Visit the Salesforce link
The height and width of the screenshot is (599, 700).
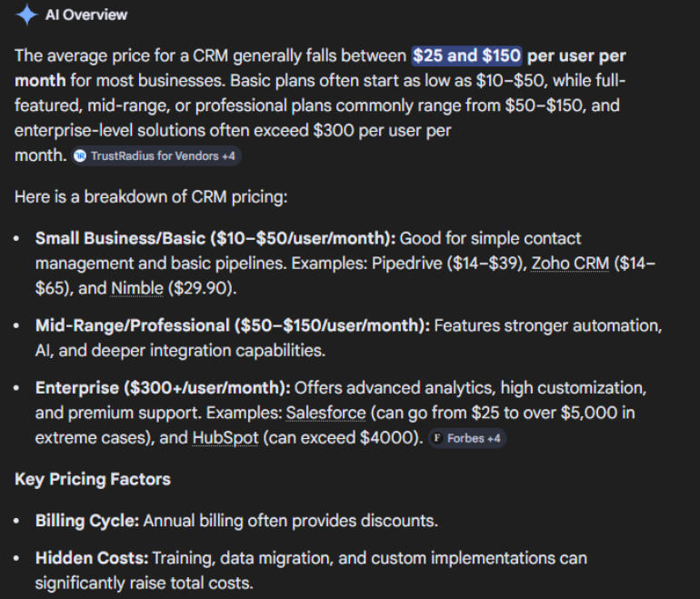click(x=325, y=413)
